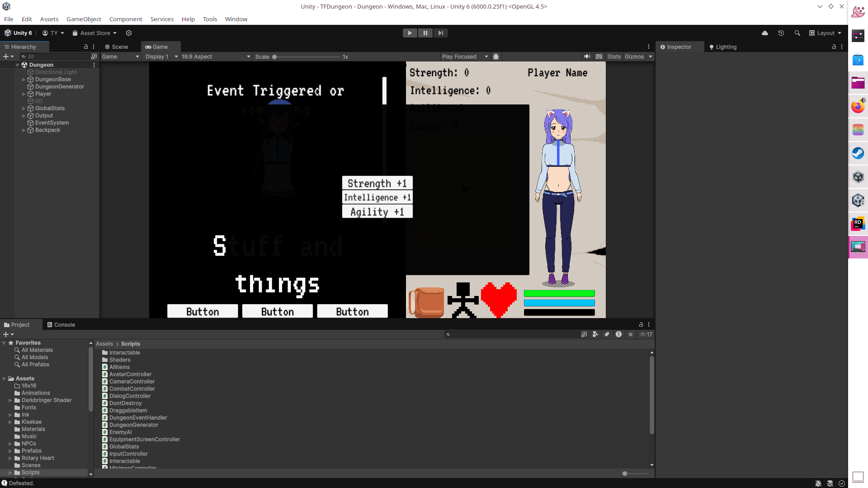
Task: Toggle Gizmos in Game view
Action: [x=634, y=56]
